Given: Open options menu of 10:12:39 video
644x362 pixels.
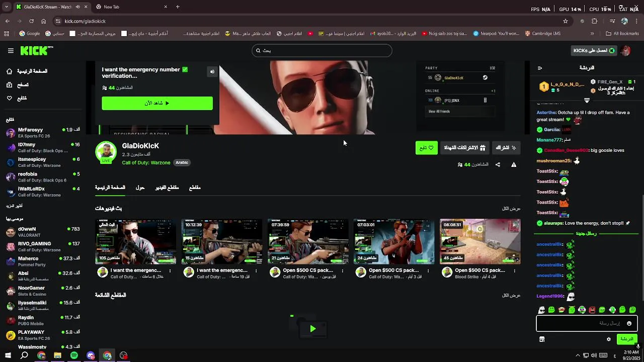Looking at the screenshot, I should [x=256, y=270].
